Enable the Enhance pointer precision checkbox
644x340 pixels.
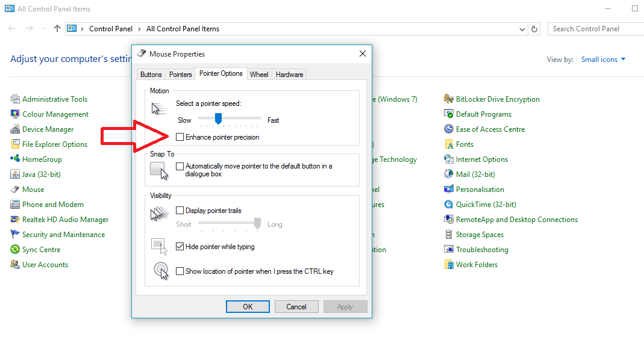tap(180, 137)
